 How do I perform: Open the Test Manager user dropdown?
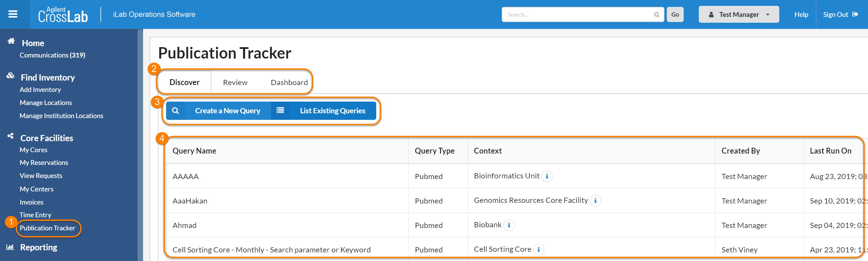[x=738, y=14]
